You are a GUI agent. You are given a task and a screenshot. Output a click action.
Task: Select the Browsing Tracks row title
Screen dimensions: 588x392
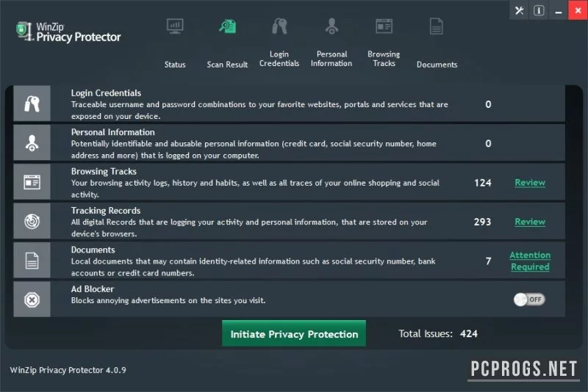(x=104, y=172)
